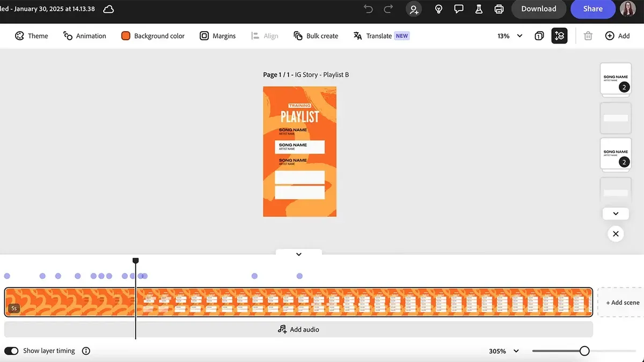Open the user profile avatar
The height and width of the screenshot is (362, 644).
[x=628, y=9]
